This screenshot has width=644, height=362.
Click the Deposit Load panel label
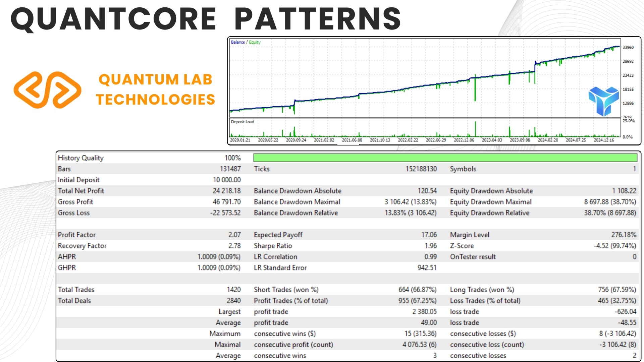[242, 122]
